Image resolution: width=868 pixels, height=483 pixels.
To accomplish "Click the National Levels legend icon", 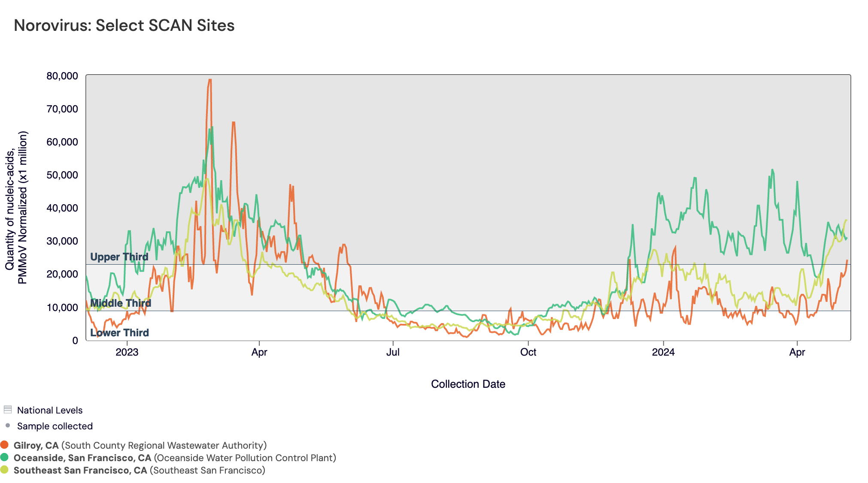I will click(x=7, y=409).
